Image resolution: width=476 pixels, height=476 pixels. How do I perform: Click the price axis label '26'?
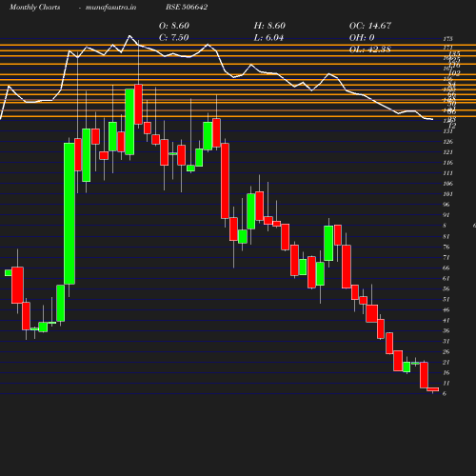coord(446,351)
